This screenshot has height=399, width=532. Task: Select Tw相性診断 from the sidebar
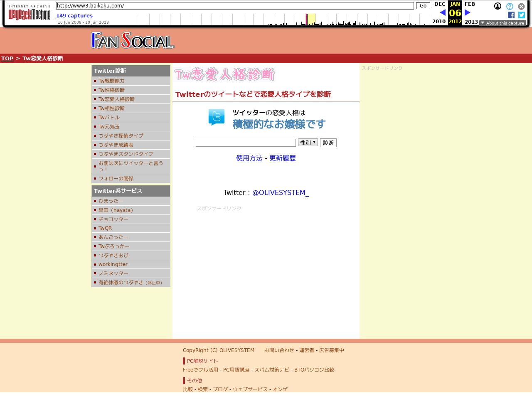(x=111, y=108)
